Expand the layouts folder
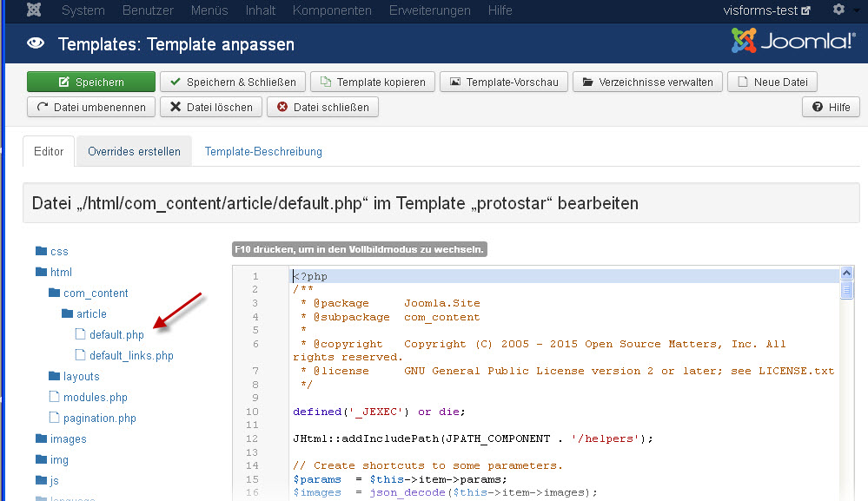This screenshot has width=868, height=501. 82,377
